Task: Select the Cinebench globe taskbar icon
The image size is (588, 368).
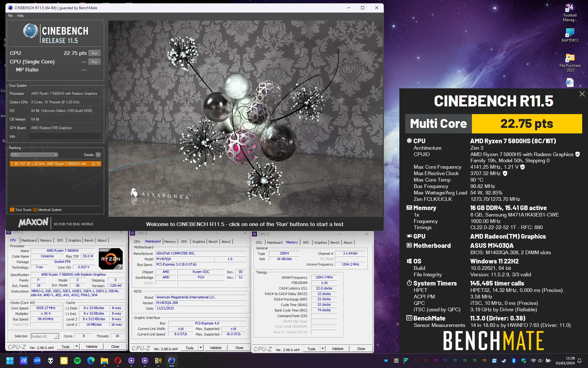Action: (x=172, y=361)
